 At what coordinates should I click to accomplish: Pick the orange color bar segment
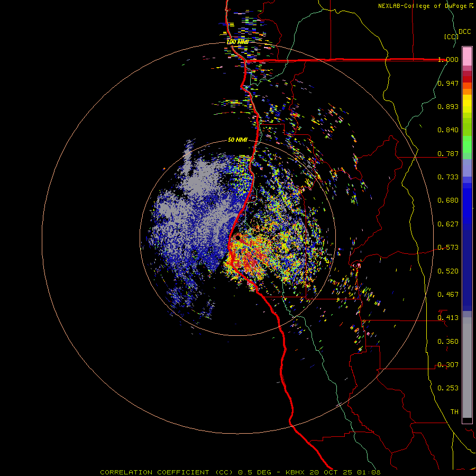(467, 91)
